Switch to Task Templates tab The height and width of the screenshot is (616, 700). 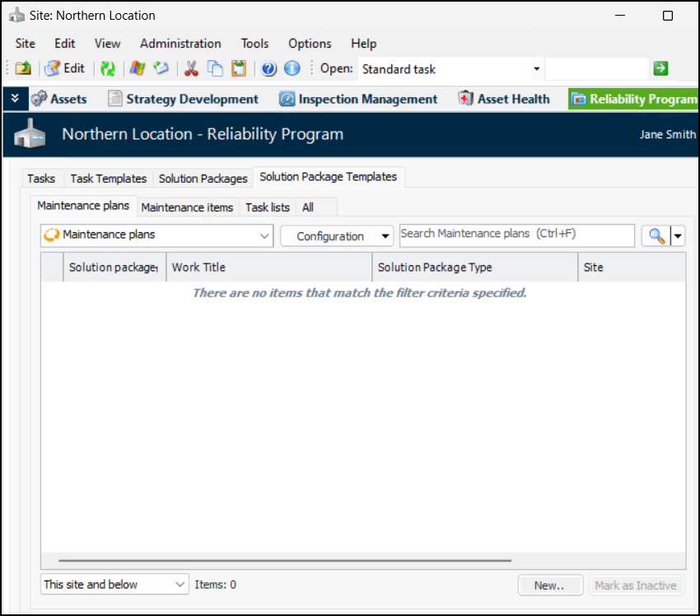point(109,178)
